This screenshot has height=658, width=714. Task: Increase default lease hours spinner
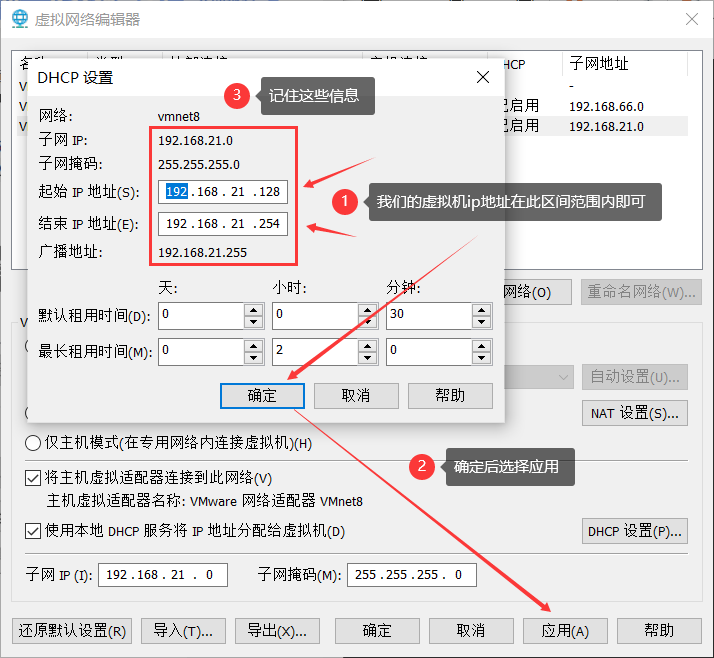coord(367,310)
